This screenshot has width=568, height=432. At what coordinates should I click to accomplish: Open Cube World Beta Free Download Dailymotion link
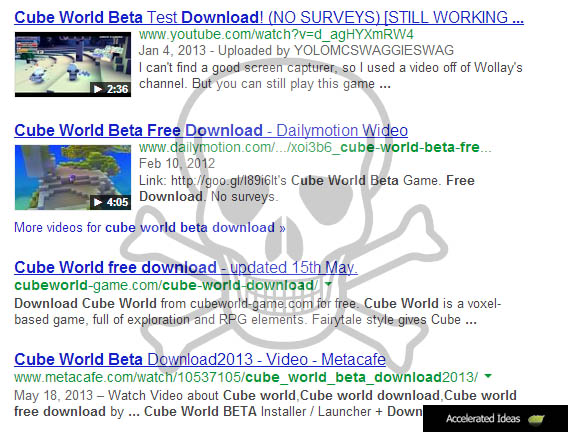pos(211,130)
